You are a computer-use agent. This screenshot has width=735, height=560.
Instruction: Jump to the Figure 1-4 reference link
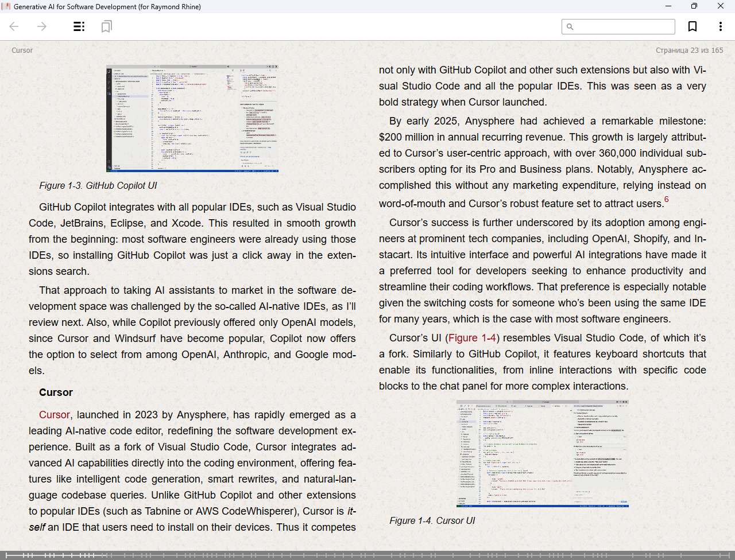coord(471,338)
